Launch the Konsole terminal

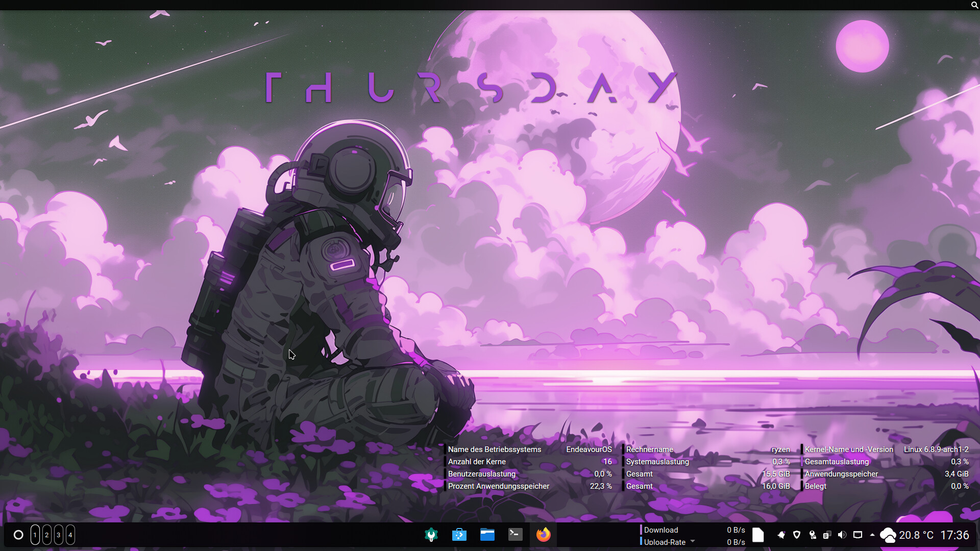[x=516, y=535]
